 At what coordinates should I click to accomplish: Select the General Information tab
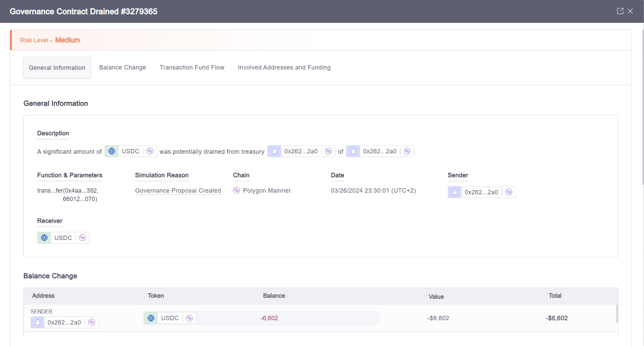tap(57, 68)
